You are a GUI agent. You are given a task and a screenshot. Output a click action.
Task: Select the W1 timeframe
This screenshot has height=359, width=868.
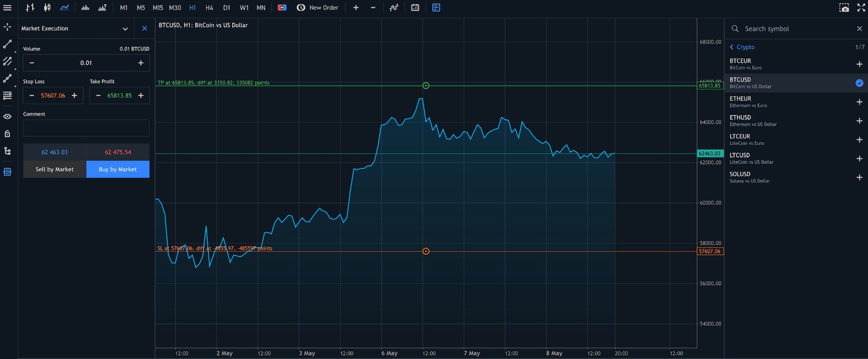[x=244, y=8]
